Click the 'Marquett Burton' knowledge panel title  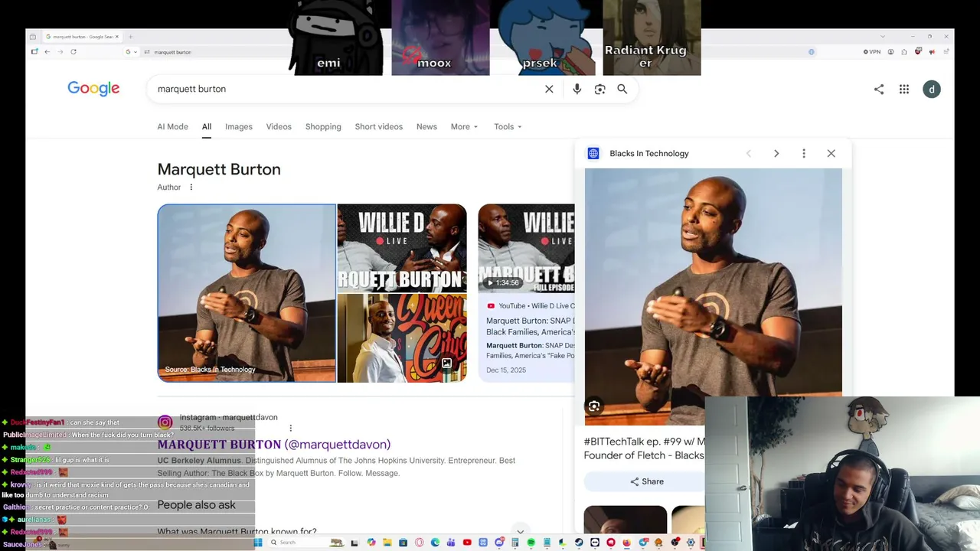(219, 170)
